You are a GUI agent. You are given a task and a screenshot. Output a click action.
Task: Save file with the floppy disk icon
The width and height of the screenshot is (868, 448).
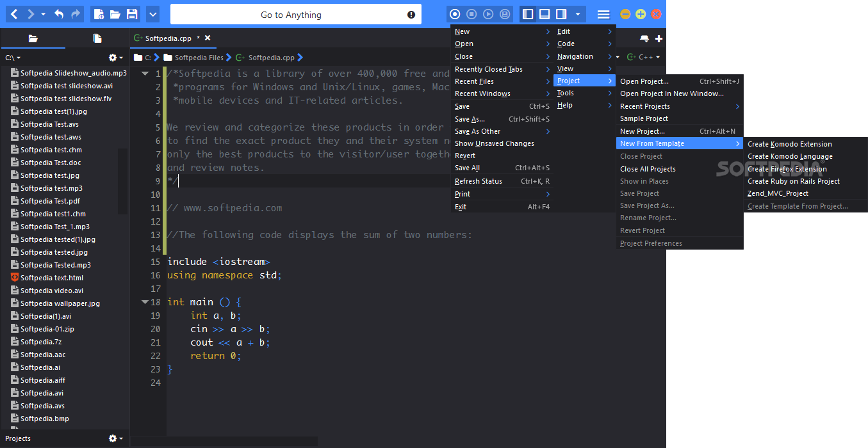pyautogui.click(x=132, y=14)
